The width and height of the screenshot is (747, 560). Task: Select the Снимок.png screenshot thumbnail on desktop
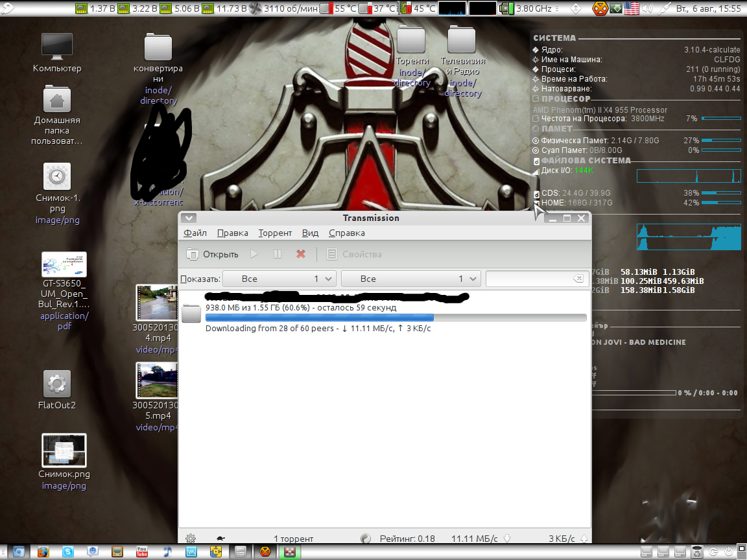[x=64, y=450]
